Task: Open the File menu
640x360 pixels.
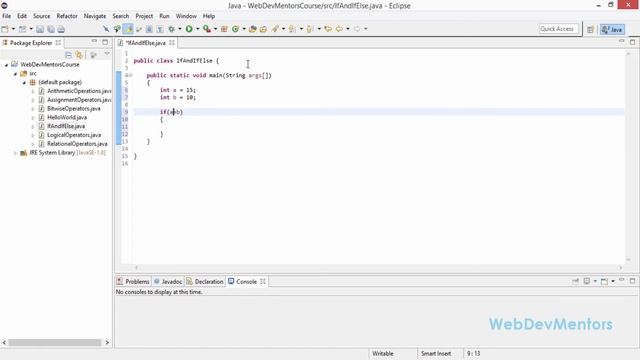Action: coord(7,16)
